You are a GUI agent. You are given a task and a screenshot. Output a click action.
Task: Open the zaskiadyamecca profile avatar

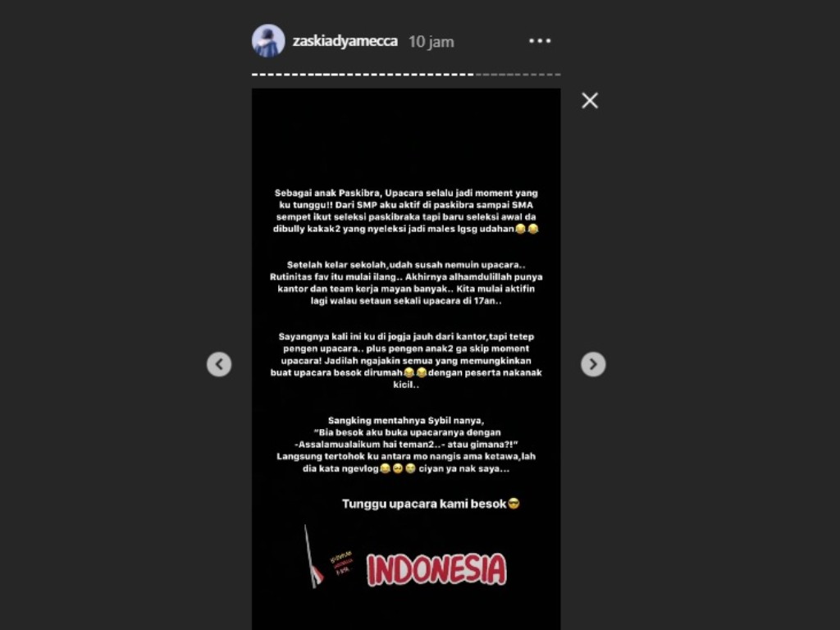coord(268,41)
